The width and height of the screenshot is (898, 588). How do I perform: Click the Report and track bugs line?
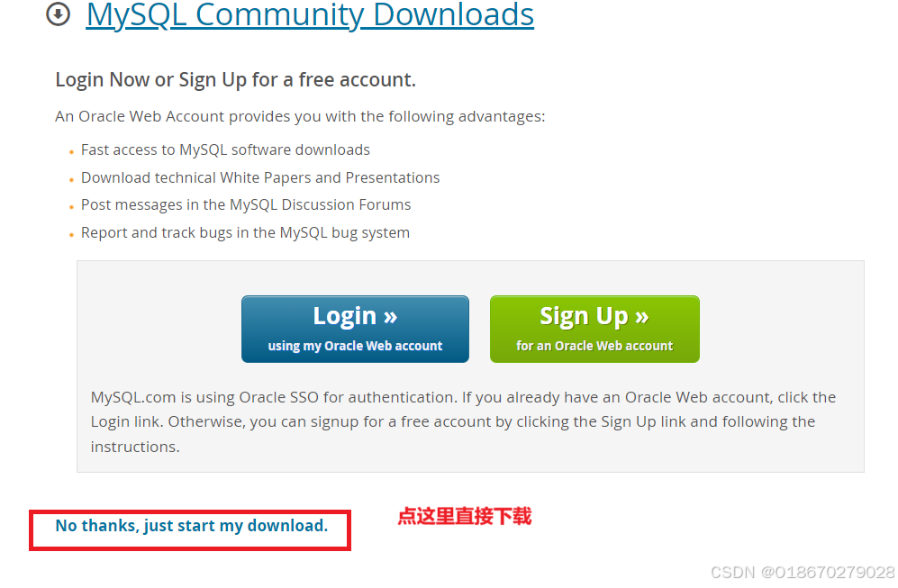(x=246, y=232)
